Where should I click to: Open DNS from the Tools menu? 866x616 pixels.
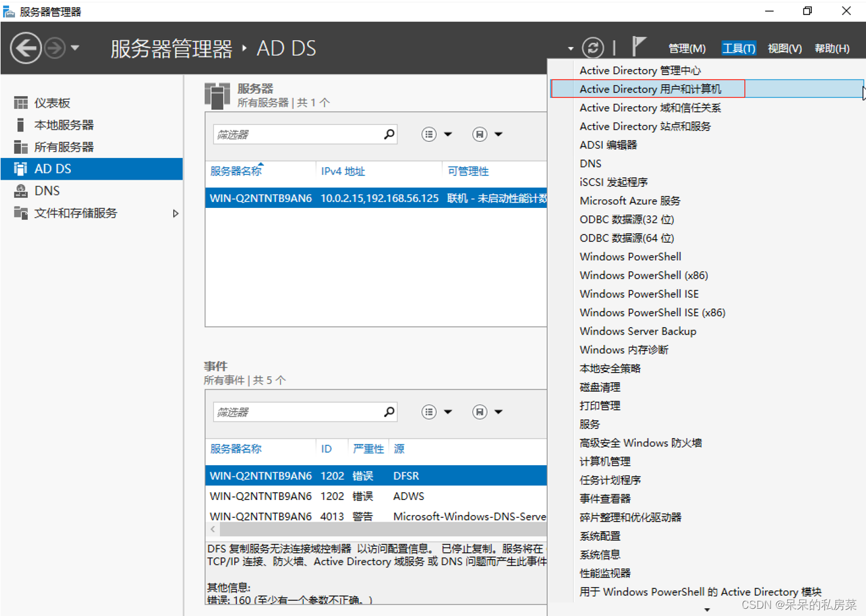click(x=591, y=164)
